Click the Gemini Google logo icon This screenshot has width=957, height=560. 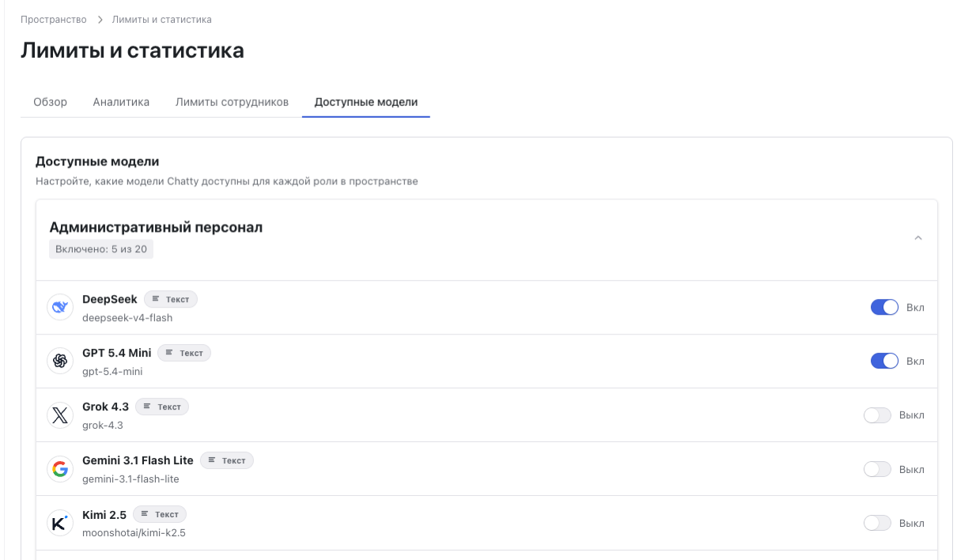point(60,469)
